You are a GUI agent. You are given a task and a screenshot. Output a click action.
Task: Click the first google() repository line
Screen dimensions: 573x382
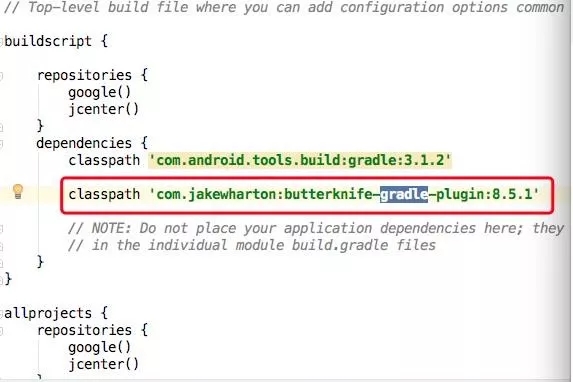click(x=99, y=92)
